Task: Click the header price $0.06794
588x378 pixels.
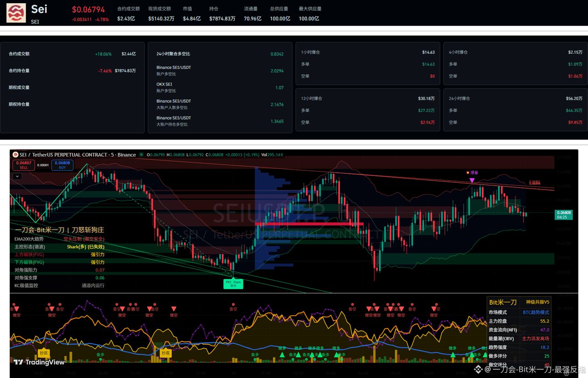Action: [88, 9]
